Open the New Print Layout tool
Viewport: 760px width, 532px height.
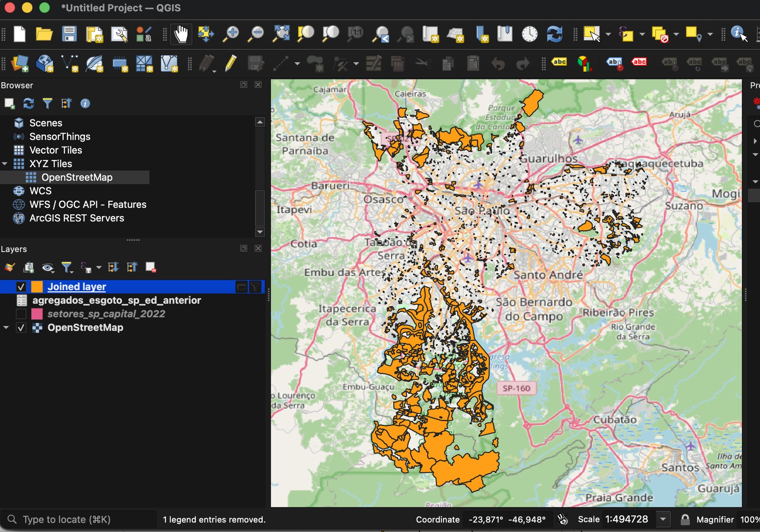pyautogui.click(x=95, y=34)
